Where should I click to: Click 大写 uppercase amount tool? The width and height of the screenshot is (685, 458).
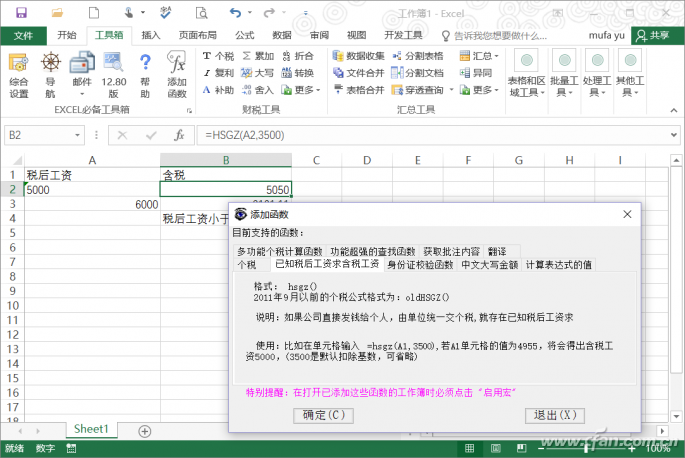(x=258, y=73)
